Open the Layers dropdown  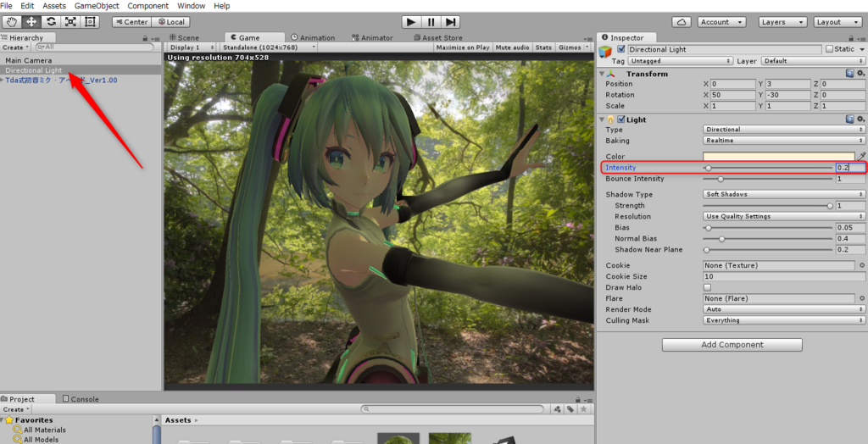click(782, 22)
